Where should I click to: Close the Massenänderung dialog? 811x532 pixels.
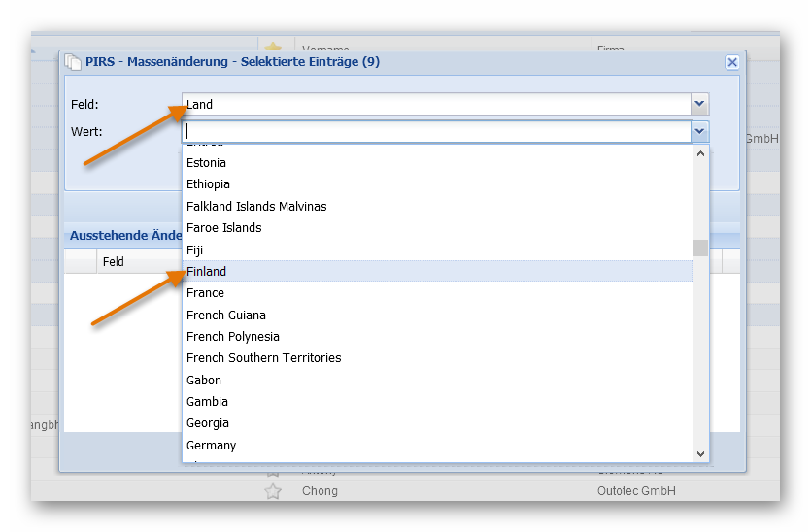pos(732,62)
